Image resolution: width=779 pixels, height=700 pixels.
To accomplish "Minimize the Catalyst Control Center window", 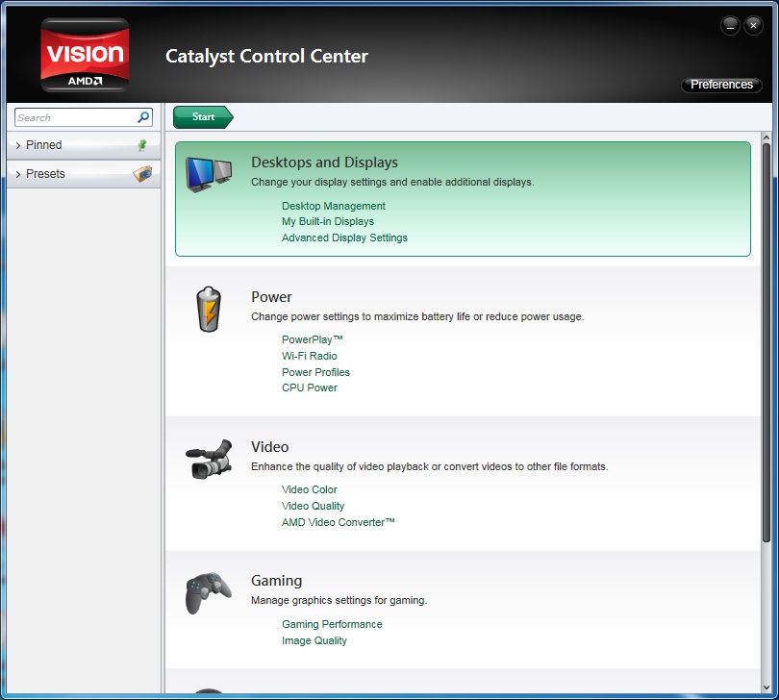I will coord(730,25).
